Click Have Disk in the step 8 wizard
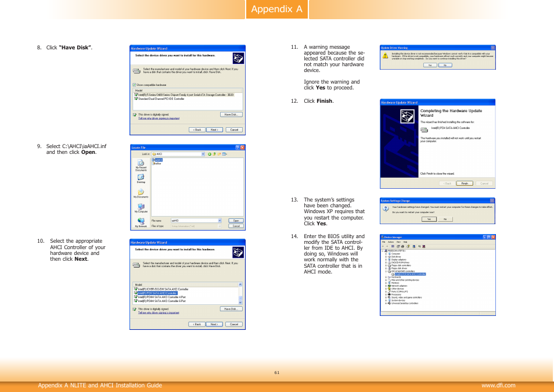This screenshot has width=554, height=392. [x=232, y=114]
